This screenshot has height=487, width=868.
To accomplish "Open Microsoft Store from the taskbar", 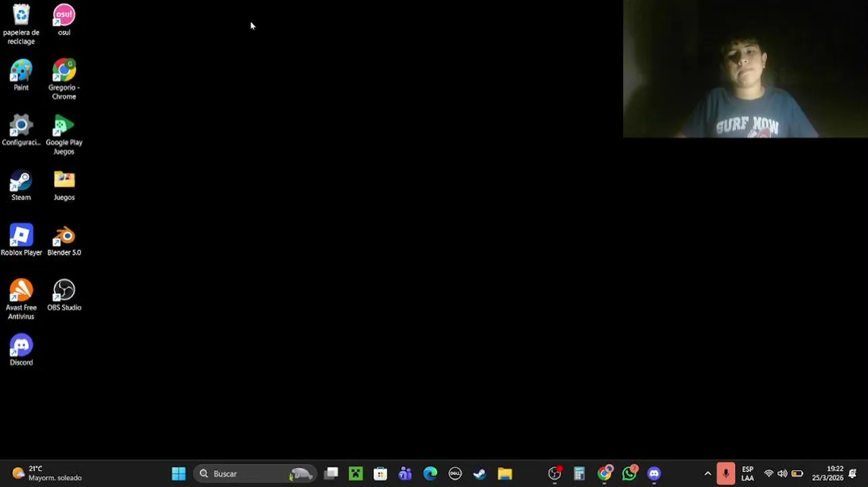I will pyautogui.click(x=380, y=473).
